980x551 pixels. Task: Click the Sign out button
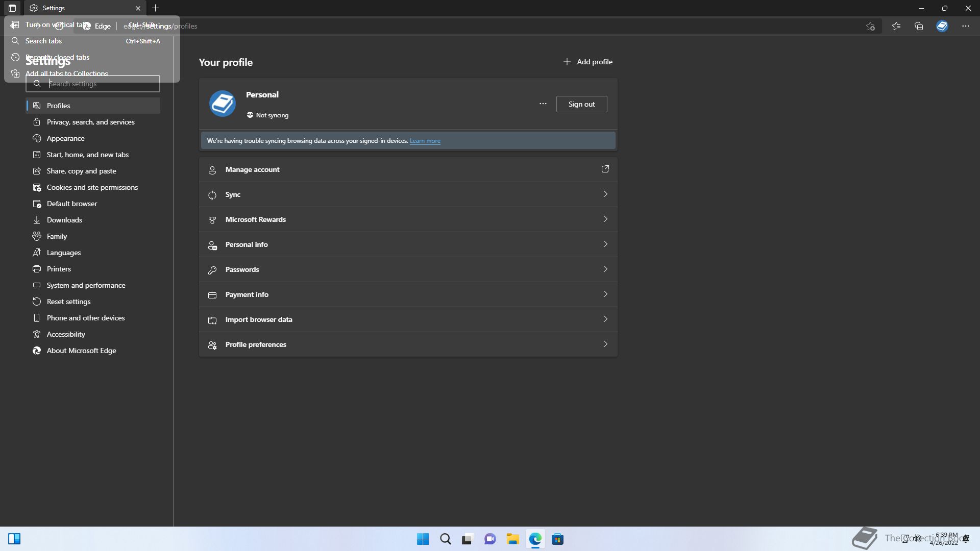pos(581,104)
